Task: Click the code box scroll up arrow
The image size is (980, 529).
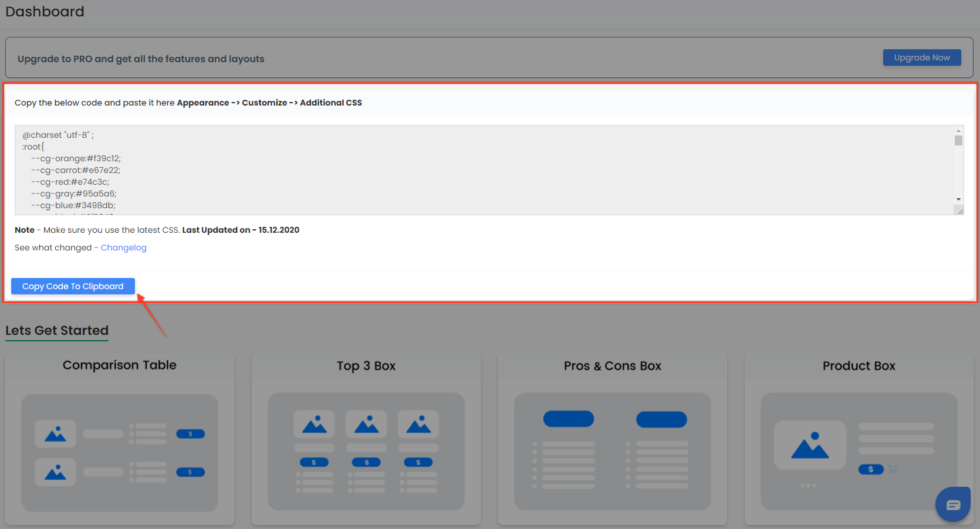Action: (958, 131)
